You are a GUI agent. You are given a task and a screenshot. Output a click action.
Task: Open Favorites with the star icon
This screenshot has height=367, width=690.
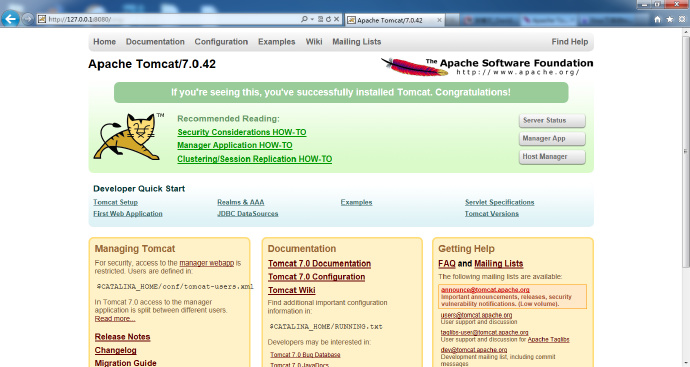point(670,19)
